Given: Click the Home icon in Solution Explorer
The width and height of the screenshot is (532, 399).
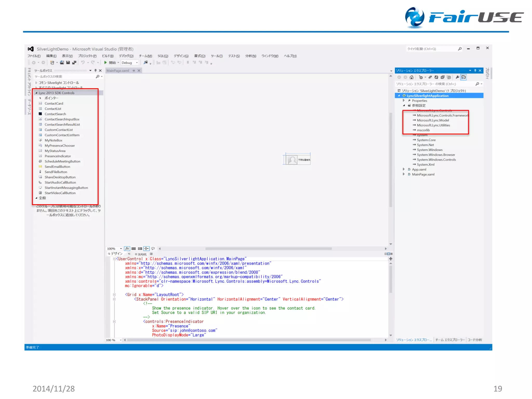Looking at the screenshot, I should pyautogui.click(x=411, y=77).
